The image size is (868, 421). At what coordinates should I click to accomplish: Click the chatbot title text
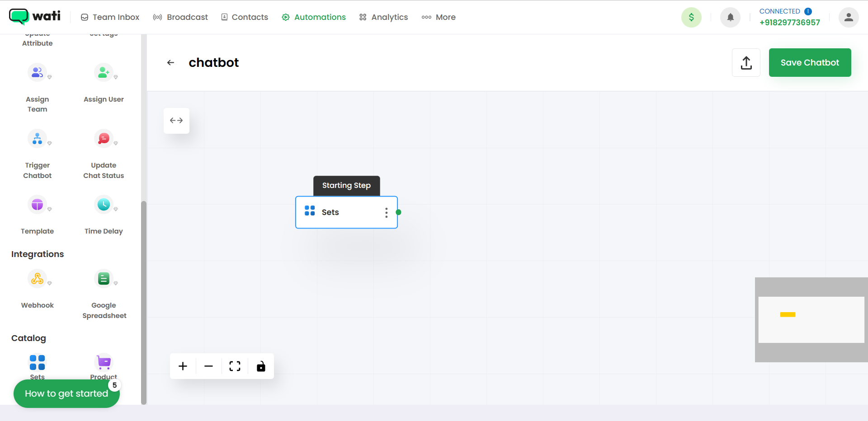[x=213, y=63]
